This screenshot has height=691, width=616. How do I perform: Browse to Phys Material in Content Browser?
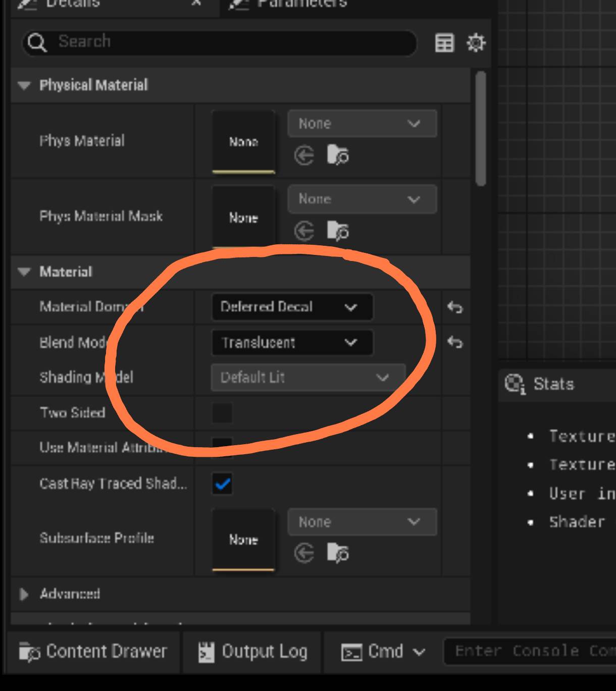pyautogui.click(x=338, y=155)
